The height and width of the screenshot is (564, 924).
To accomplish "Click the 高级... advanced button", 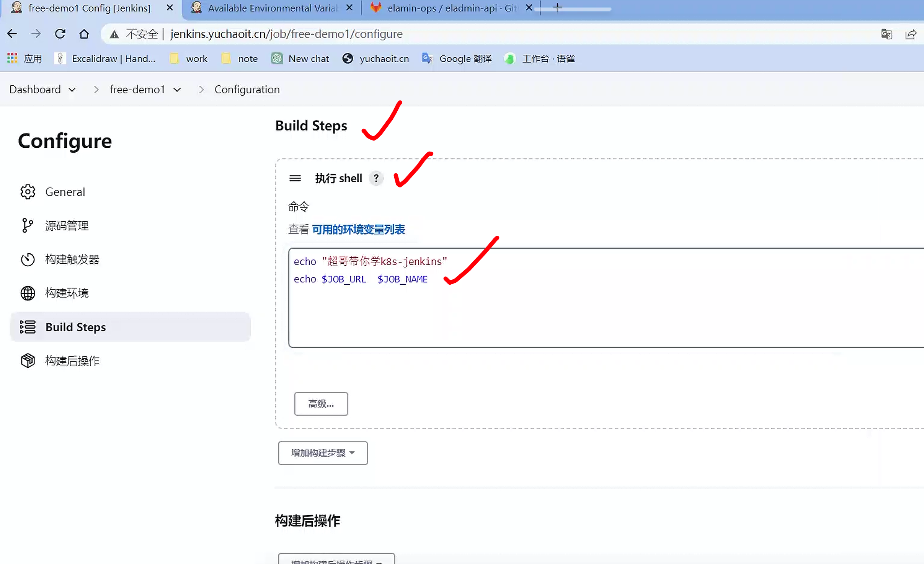I will pyautogui.click(x=321, y=404).
